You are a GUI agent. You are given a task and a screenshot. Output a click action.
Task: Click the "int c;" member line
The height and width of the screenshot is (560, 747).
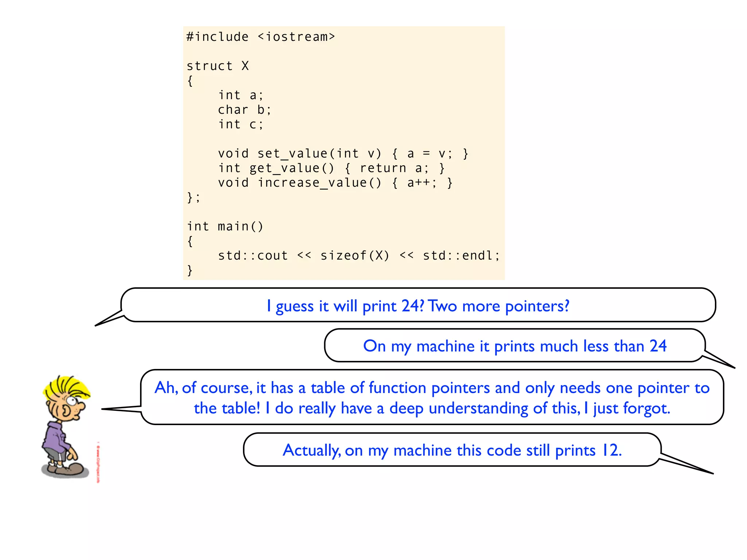241,124
